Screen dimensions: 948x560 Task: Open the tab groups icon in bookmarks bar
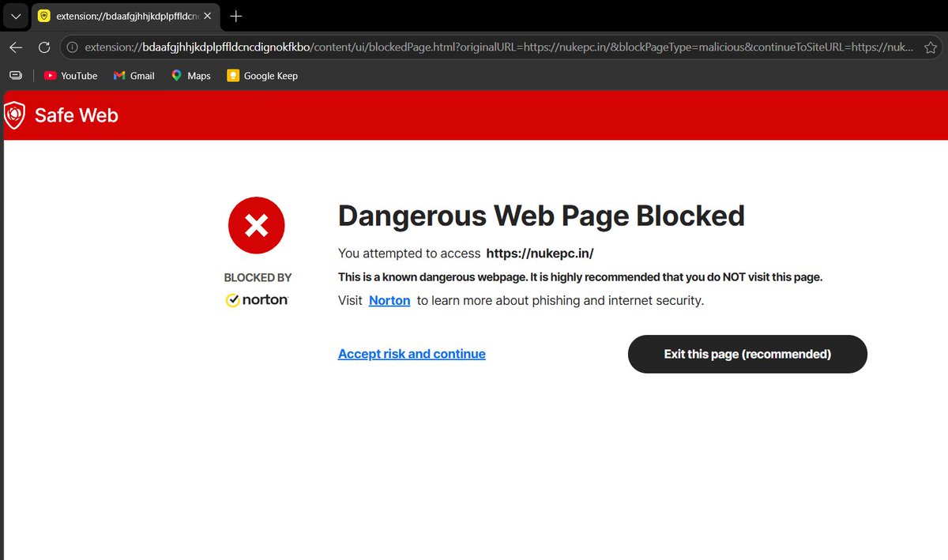coord(15,75)
